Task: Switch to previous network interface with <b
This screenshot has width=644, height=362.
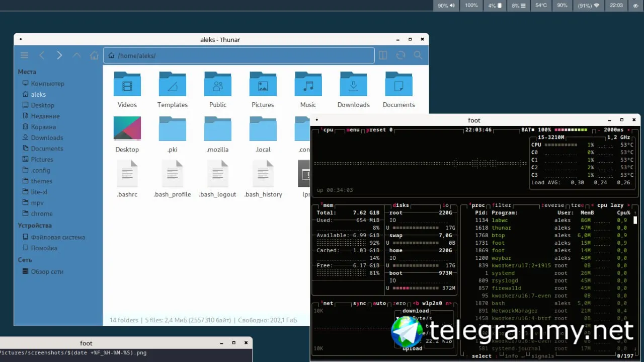Action: pos(416,303)
